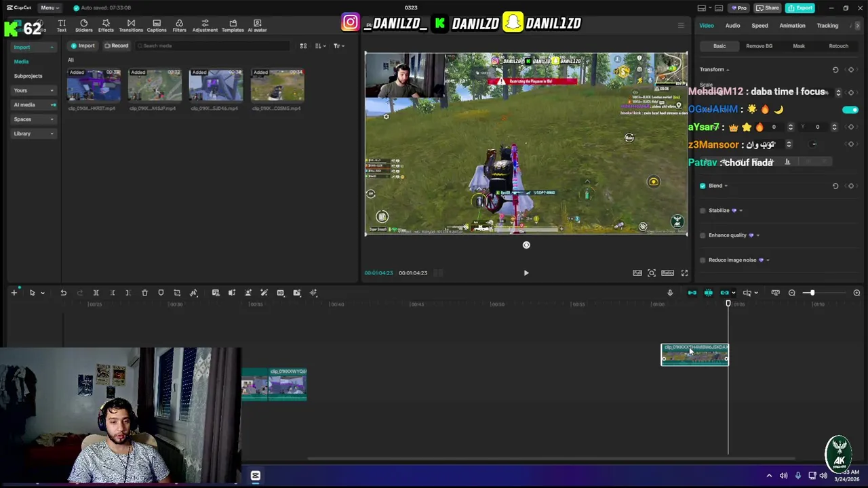The height and width of the screenshot is (488, 868).
Task: Enable the Enhance quality checkbox
Action: (x=703, y=235)
